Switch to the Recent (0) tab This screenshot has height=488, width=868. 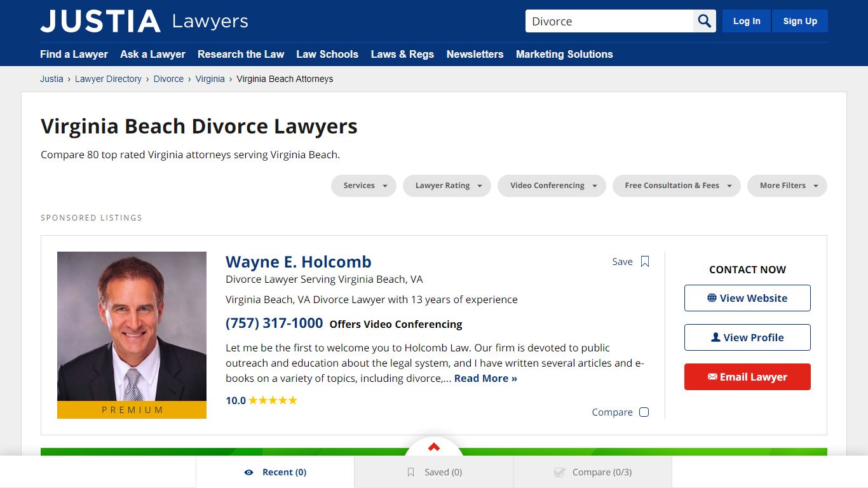(x=275, y=472)
